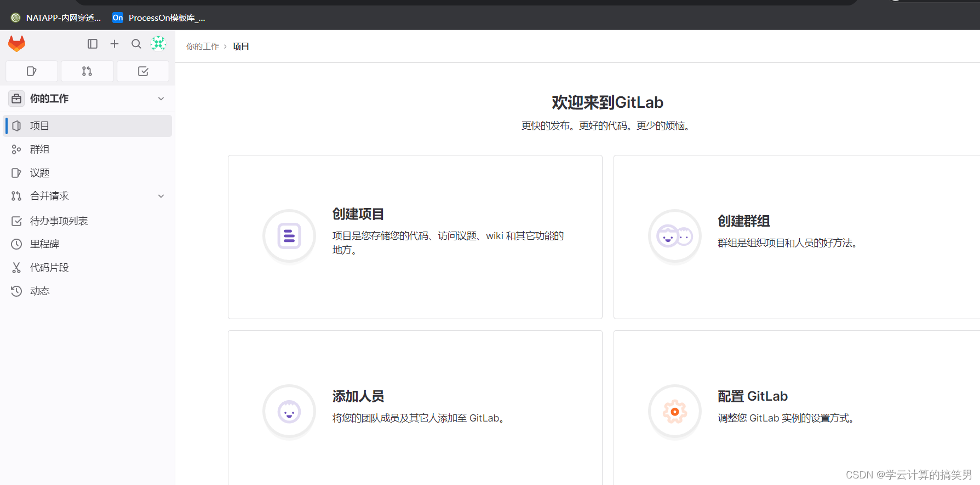Select 动态 in the sidebar
The width and height of the screenshot is (980, 485).
point(89,291)
